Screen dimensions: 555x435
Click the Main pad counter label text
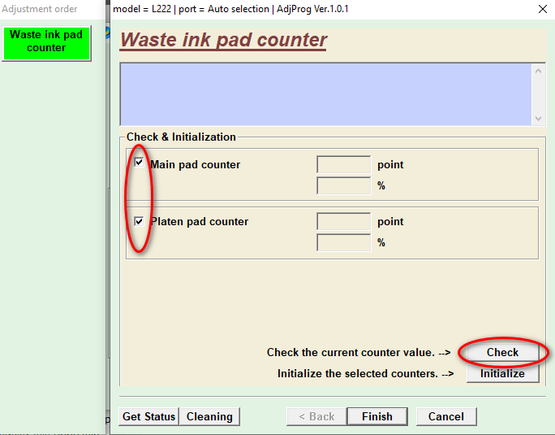point(195,165)
